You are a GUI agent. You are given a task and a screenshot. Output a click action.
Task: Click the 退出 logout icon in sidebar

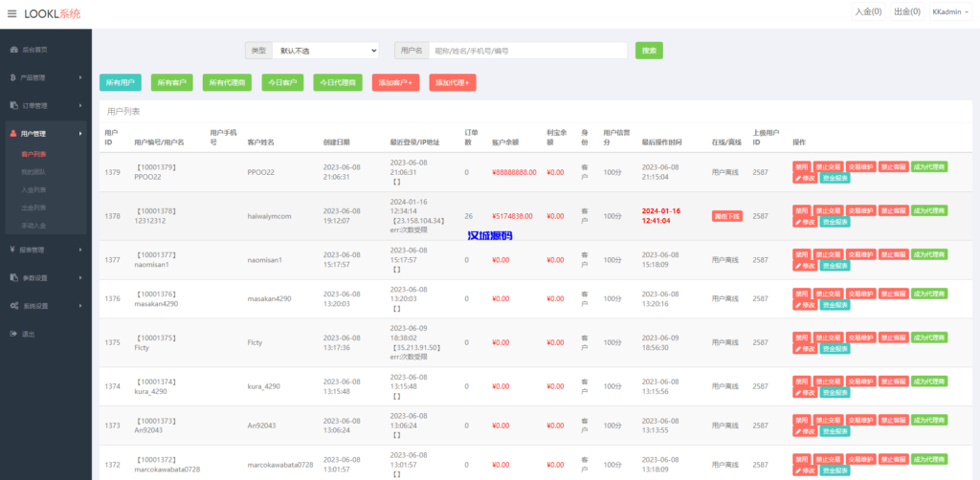12,334
